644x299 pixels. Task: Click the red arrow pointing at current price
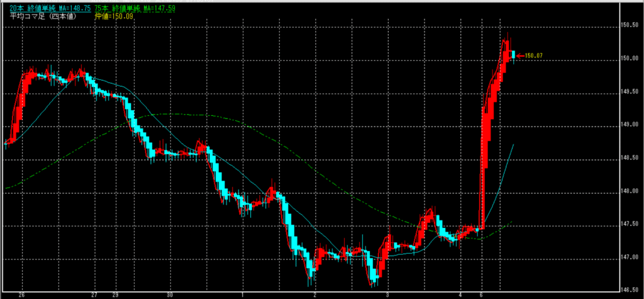pos(519,56)
